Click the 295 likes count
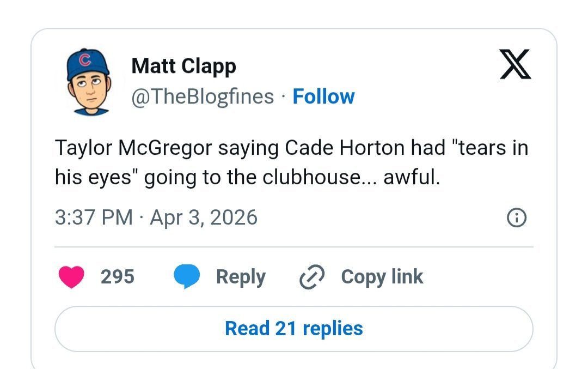The image size is (588, 369). click(x=117, y=277)
